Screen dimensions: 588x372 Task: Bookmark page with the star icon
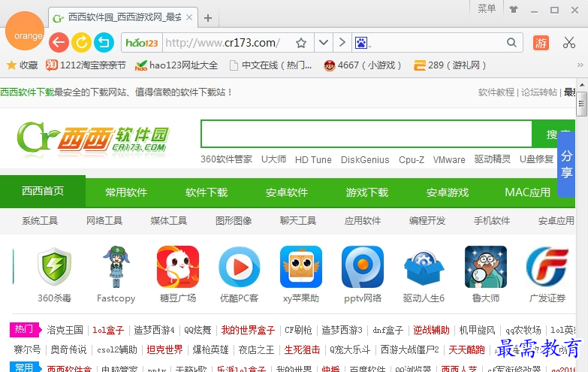tap(300, 43)
